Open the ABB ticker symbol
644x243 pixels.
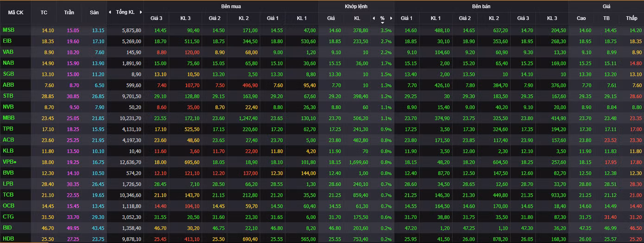point(8,85)
